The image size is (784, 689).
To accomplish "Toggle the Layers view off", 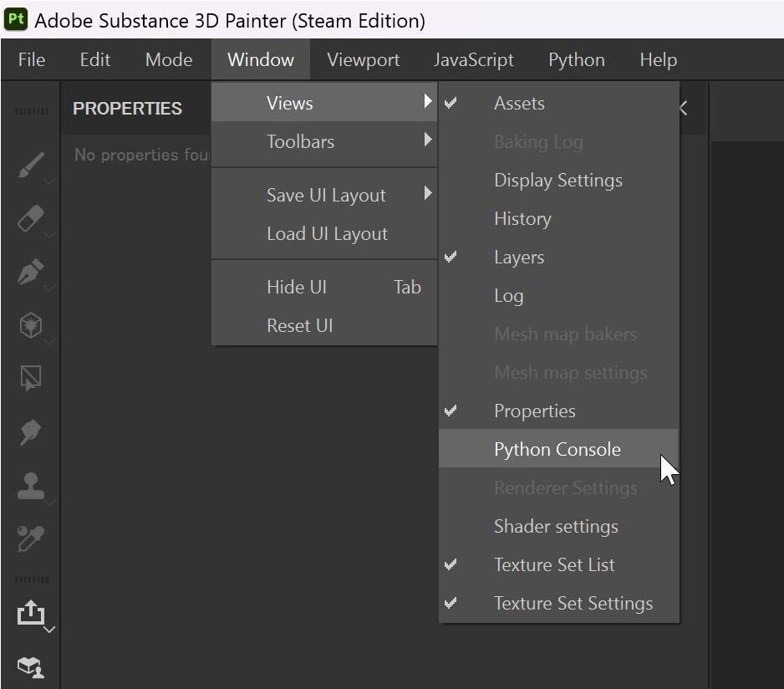I will coord(558,258).
